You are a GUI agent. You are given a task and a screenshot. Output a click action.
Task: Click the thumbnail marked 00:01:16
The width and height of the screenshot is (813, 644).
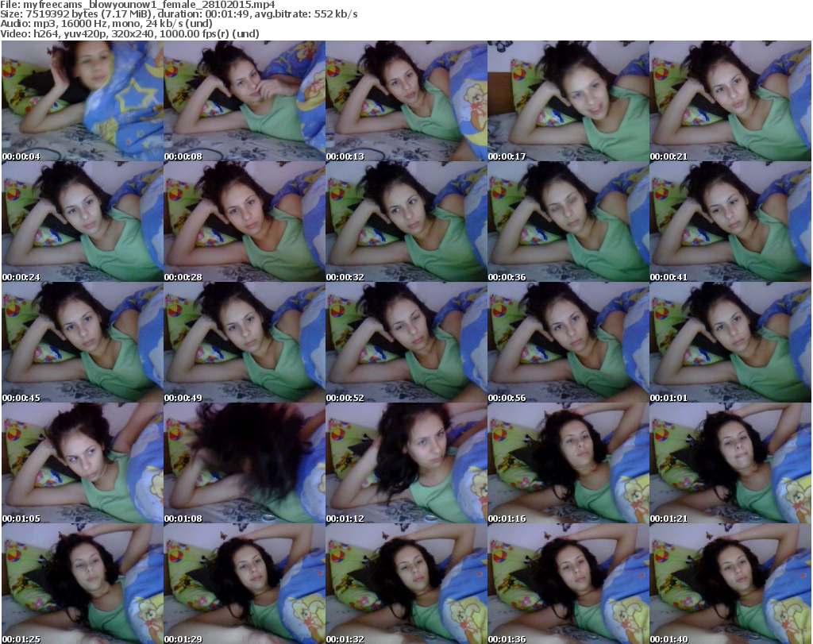(568, 463)
